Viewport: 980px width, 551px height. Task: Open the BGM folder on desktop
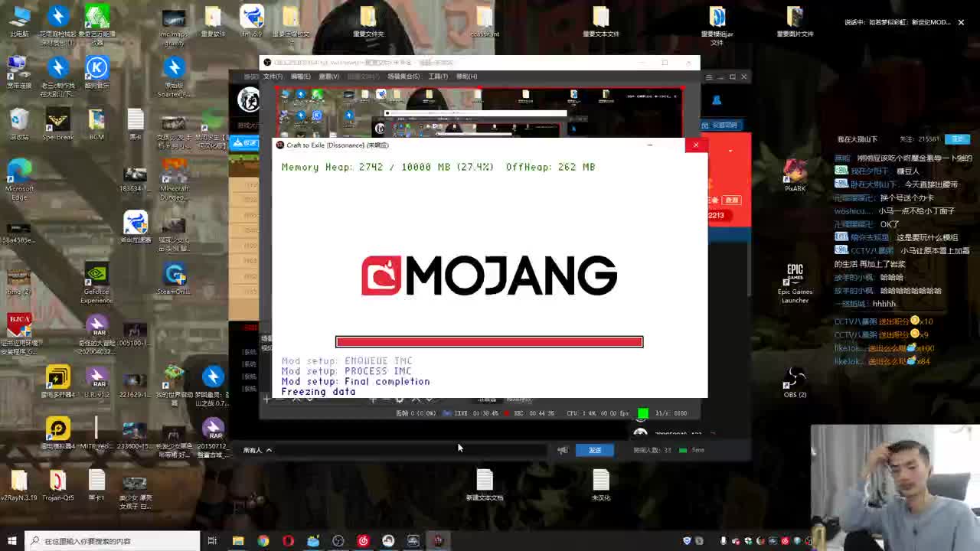pyautogui.click(x=96, y=126)
